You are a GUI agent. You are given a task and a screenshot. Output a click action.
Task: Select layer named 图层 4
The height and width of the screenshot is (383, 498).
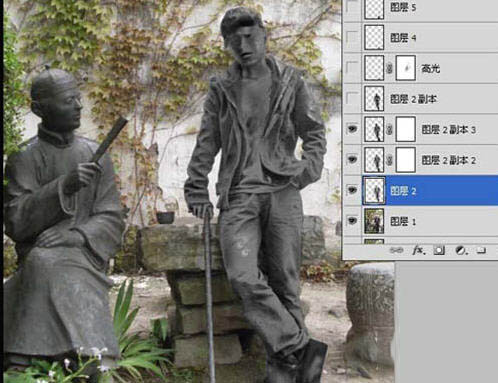pyautogui.click(x=403, y=38)
